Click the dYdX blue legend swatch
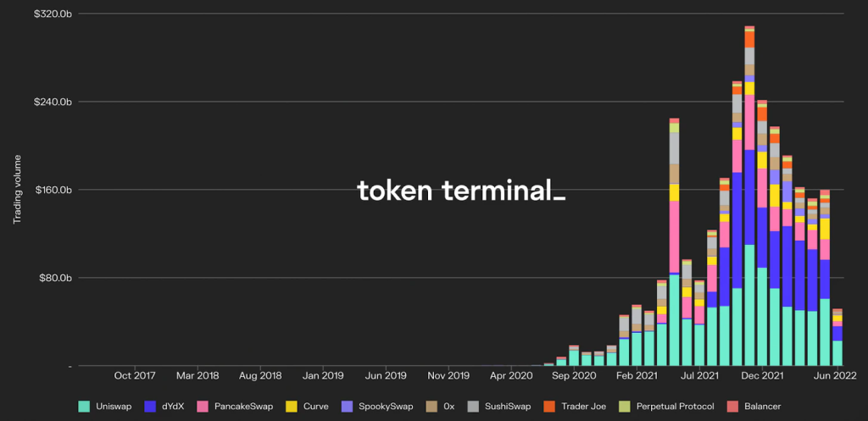This screenshot has height=421, width=868. [x=149, y=407]
